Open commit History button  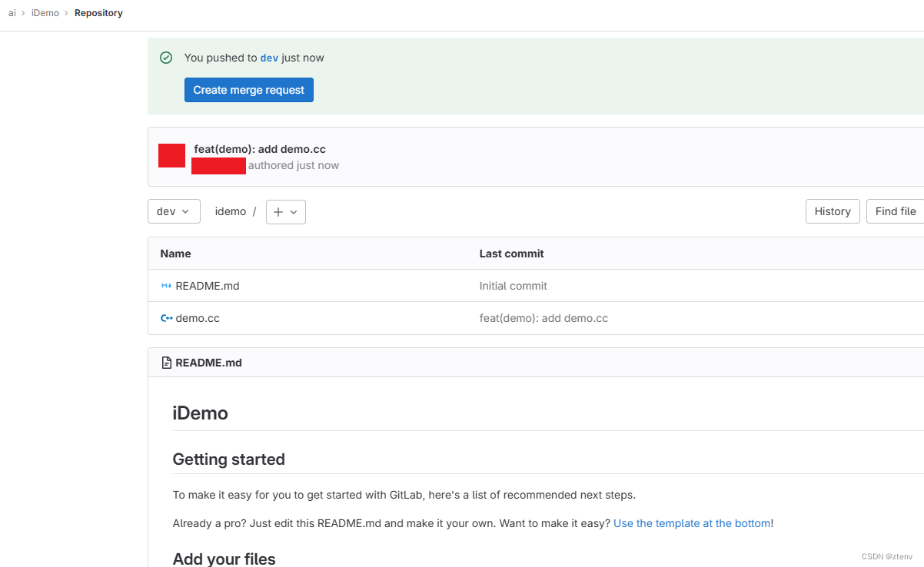(833, 211)
